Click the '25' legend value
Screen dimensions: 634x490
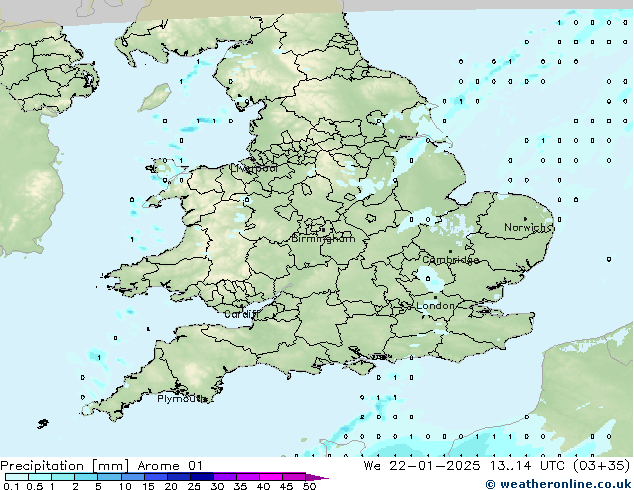194,486
